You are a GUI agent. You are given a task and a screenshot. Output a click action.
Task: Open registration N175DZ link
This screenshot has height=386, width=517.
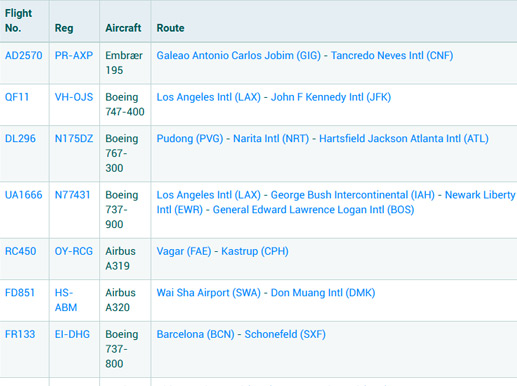pos(74,138)
